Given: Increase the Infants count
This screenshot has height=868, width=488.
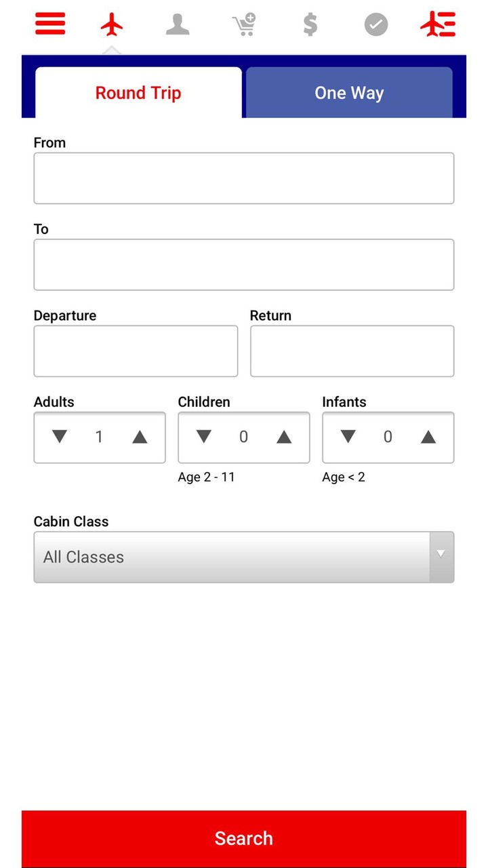Looking at the screenshot, I should (x=428, y=437).
